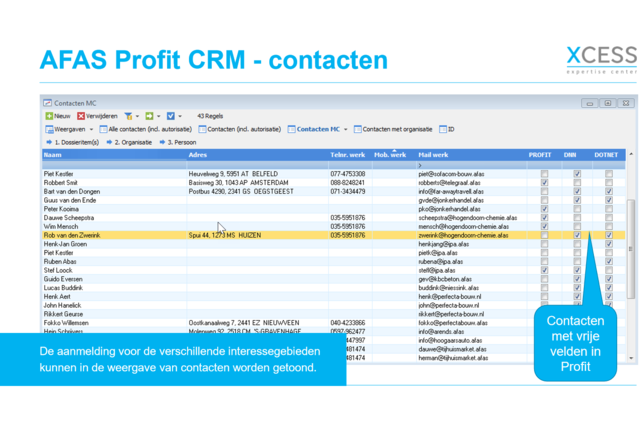Click the blue checkmark selection icon
This screenshot has height=426, width=640.
[x=171, y=116]
